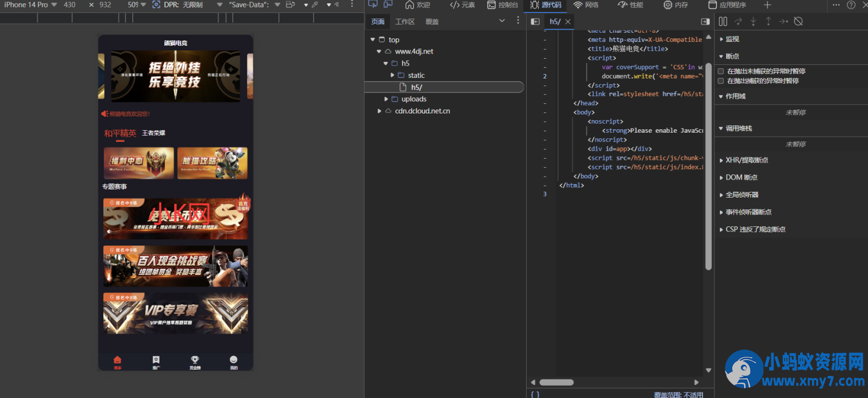Enable pause on uncaught exceptions checkbox

tap(721, 71)
